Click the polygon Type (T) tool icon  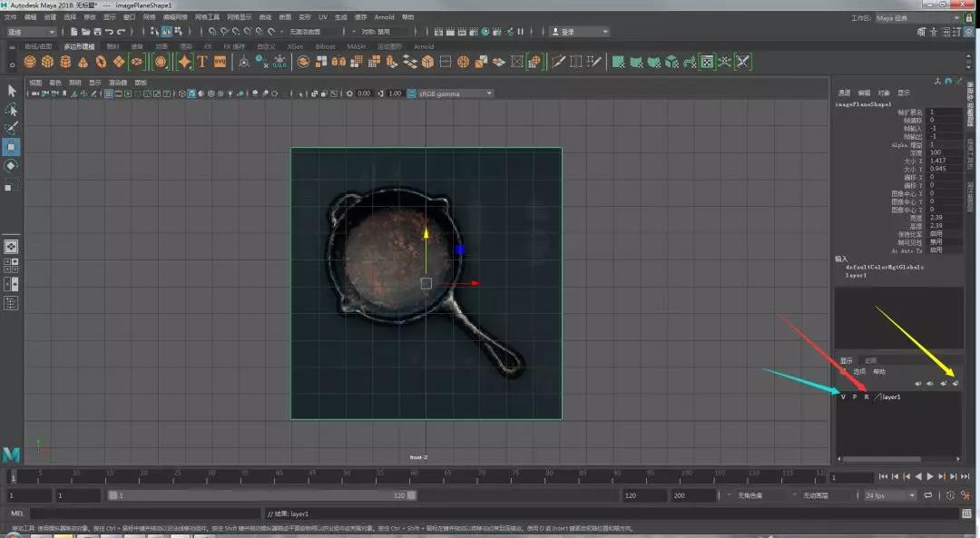pos(201,62)
